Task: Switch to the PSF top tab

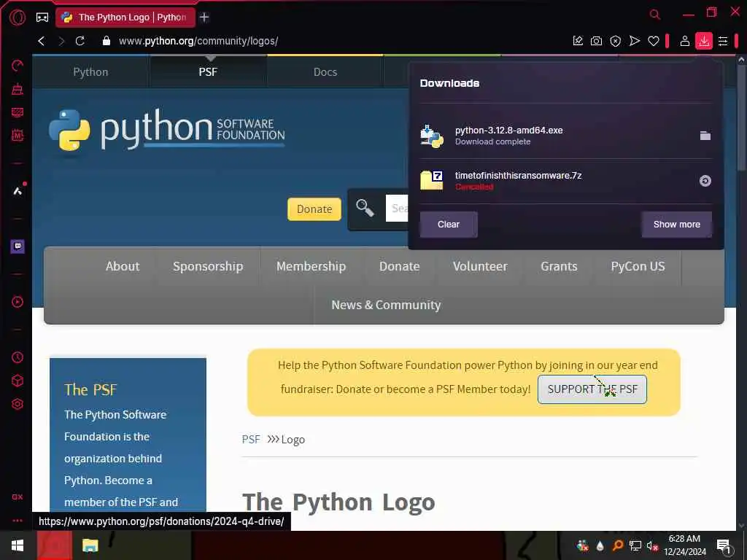Action: click(x=208, y=72)
